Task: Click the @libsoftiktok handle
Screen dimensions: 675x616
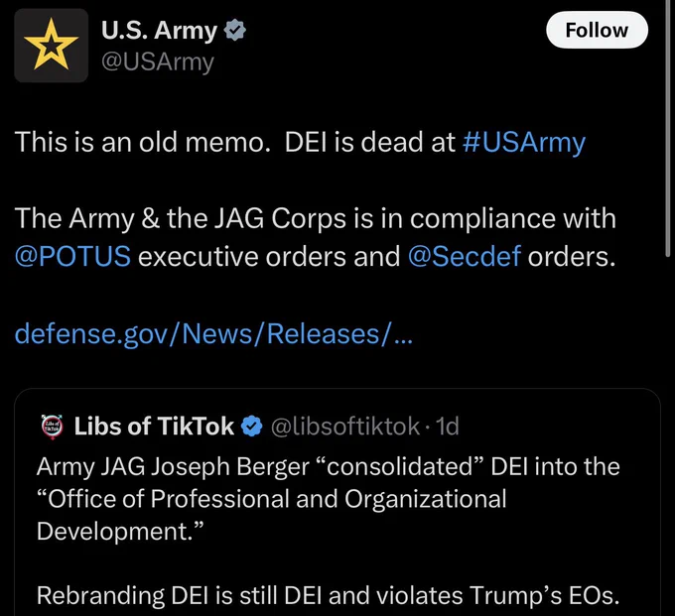Action: 345,427
